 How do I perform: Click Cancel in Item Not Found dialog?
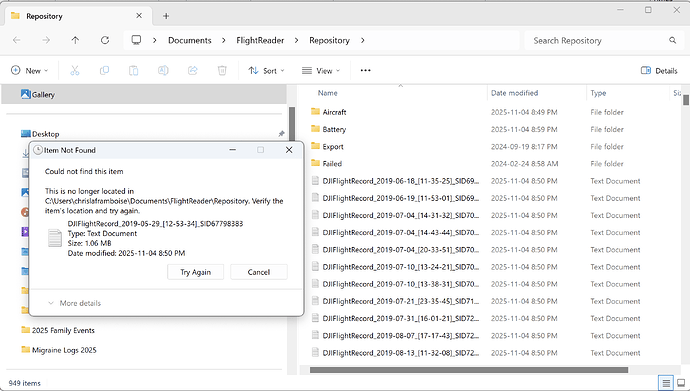point(259,272)
